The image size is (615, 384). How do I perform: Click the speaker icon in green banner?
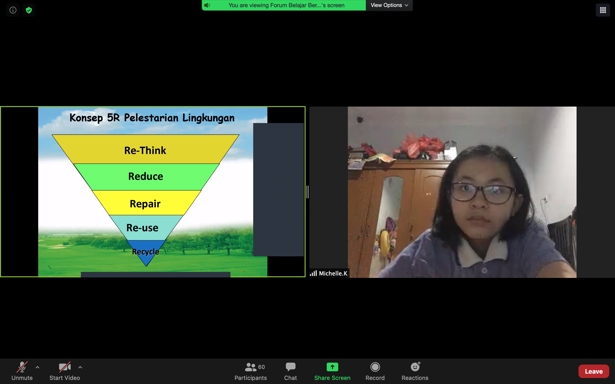[x=207, y=5]
